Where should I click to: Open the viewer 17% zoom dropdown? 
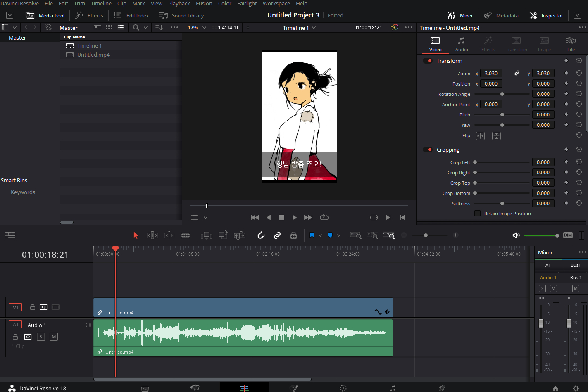click(x=197, y=28)
